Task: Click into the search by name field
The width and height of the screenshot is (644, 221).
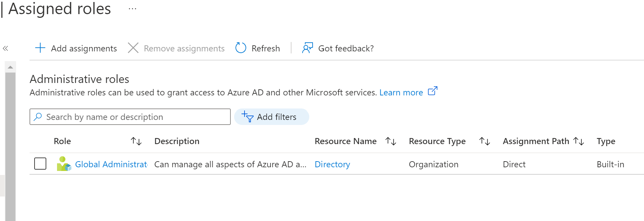Action: coord(130,117)
